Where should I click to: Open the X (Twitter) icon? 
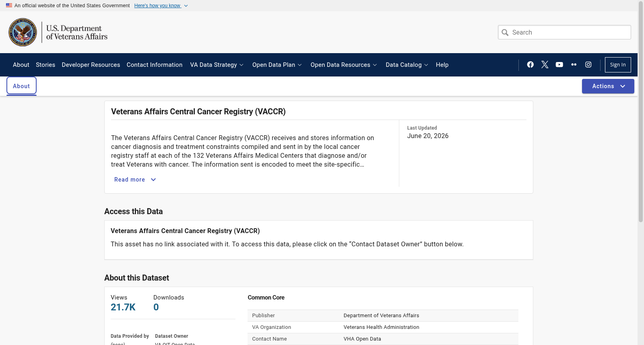click(x=545, y=65)
